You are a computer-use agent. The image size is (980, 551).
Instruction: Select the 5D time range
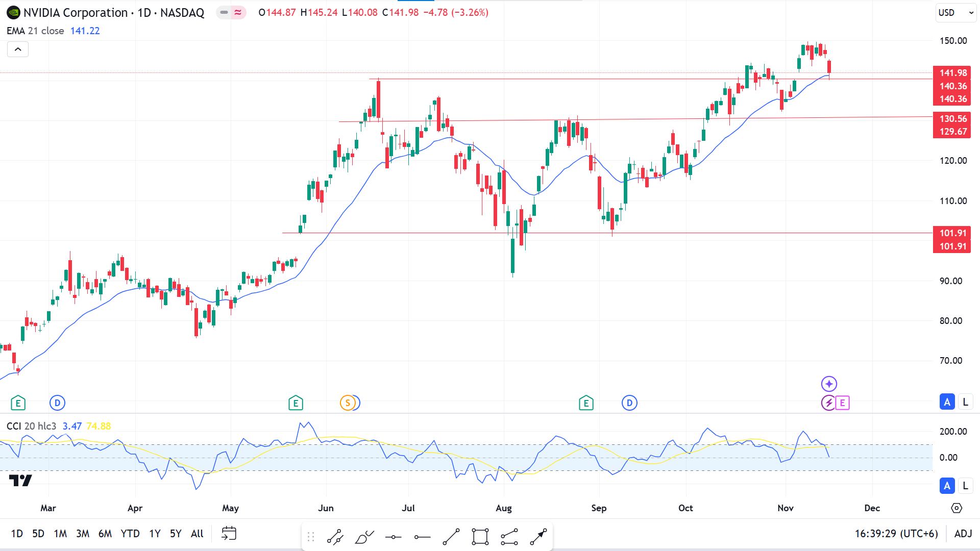(x=38, y=534)
